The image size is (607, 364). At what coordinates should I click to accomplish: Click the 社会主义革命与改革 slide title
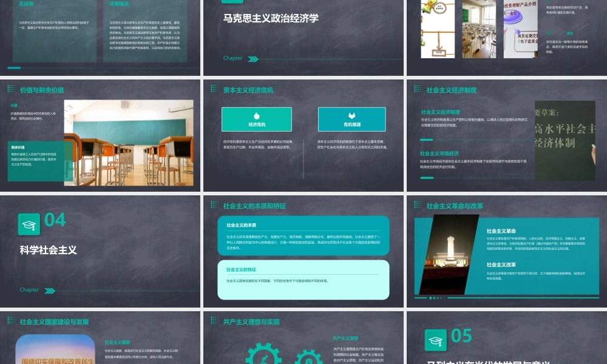(455, 206)
